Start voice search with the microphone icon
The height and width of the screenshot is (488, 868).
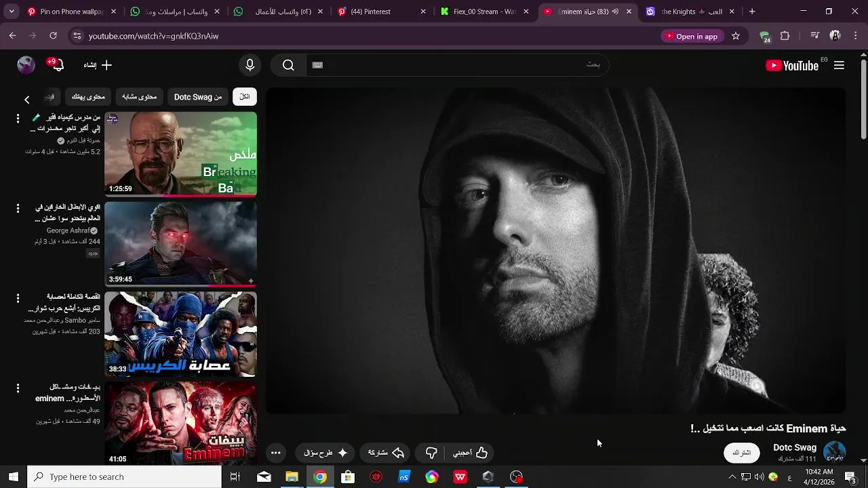(250, 65)
